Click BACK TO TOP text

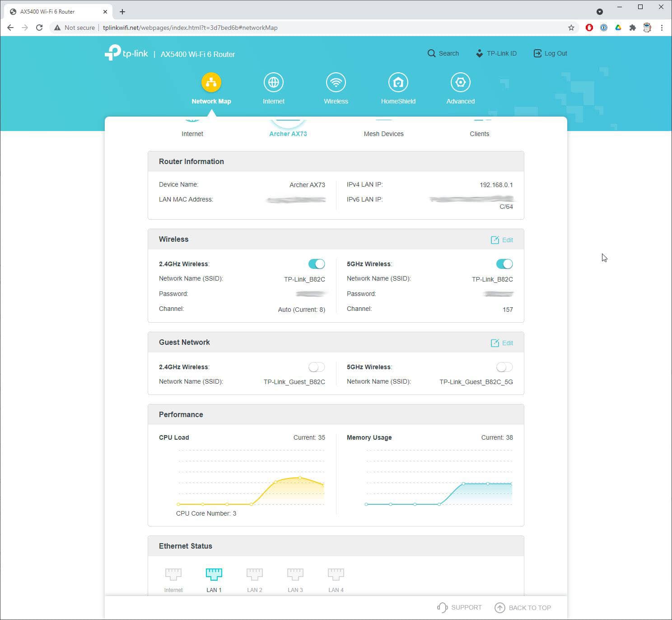coord(530,608)
